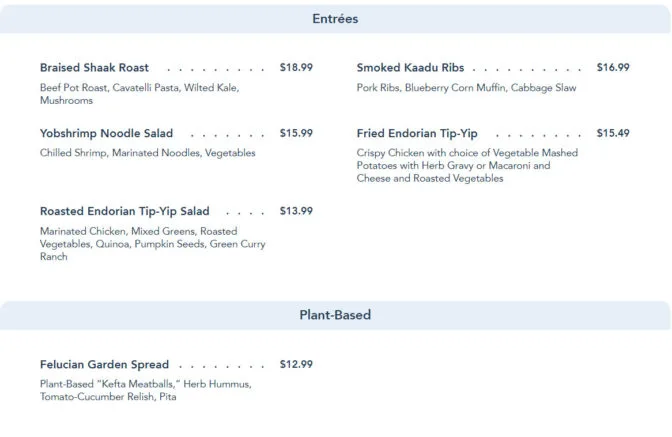Screen dimensions: 672x437
Task: Click the Plant-Based section header
Action: [x=335, y=315]
